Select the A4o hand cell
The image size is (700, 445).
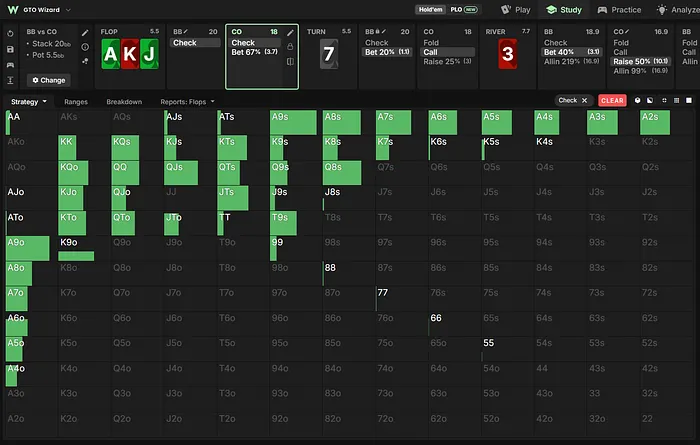[31, 374]
